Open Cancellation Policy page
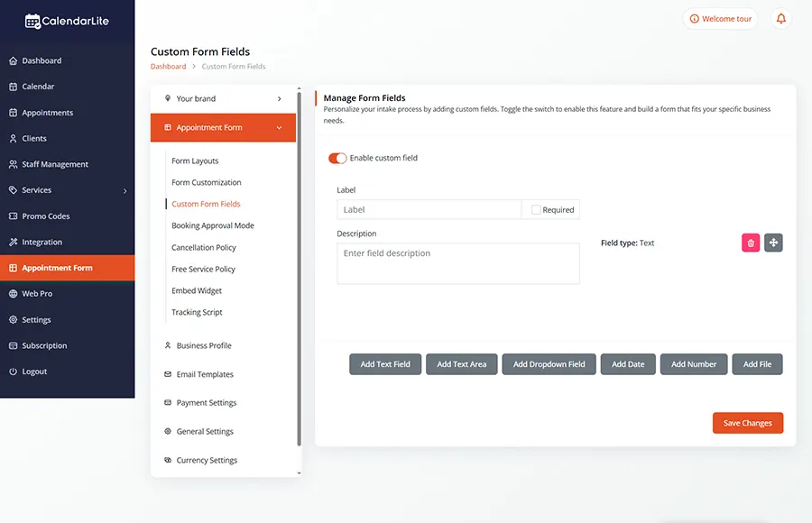This screenshot has width=812, height=523. pyautogui.click(x=204, y=247)
